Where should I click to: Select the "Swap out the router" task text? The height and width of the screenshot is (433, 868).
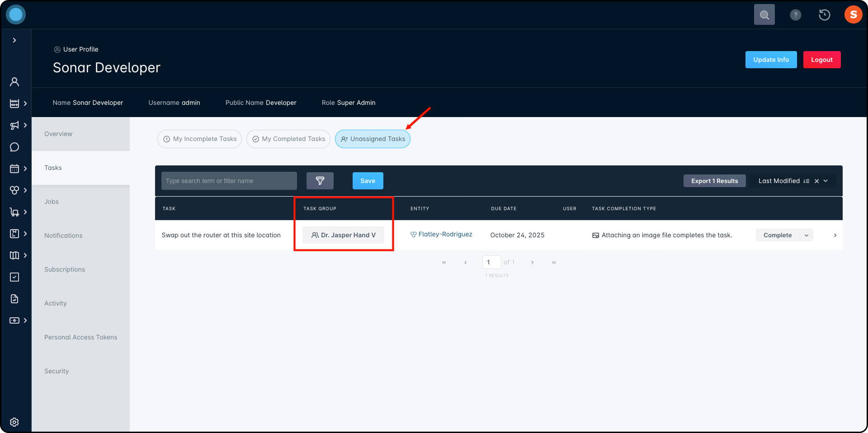221,235
